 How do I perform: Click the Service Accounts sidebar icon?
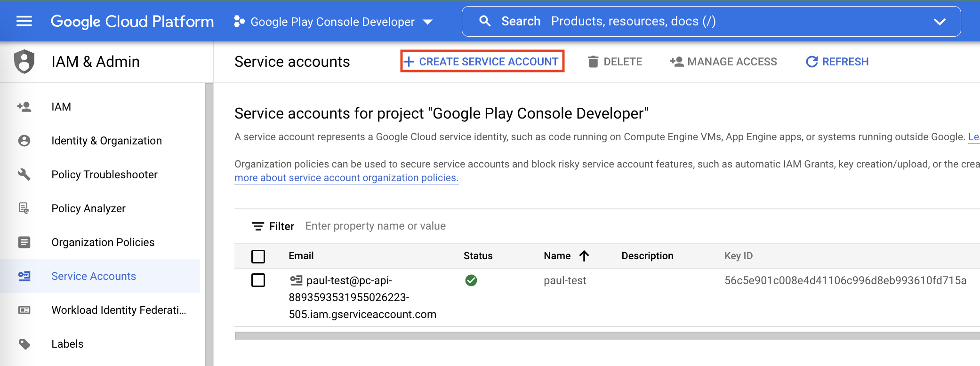(x=24, y=276)
